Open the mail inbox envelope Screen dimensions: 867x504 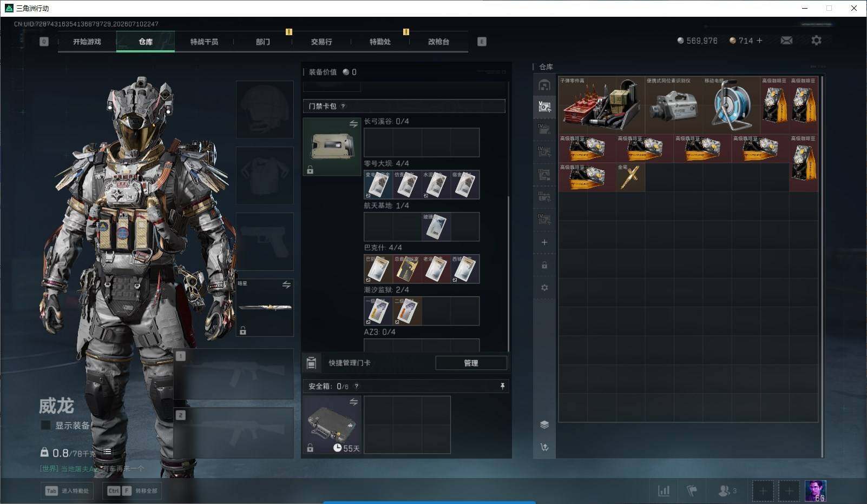click(x=786, y=41)
